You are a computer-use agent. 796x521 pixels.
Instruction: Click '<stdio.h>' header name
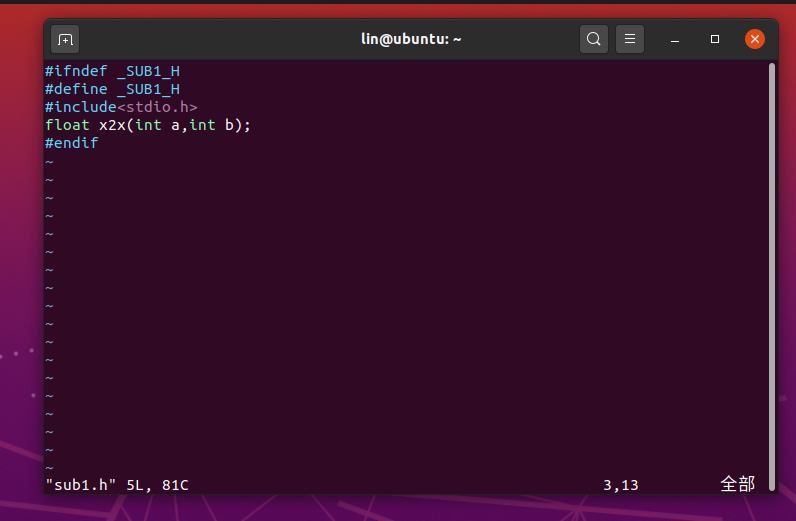tap(157, 107)
